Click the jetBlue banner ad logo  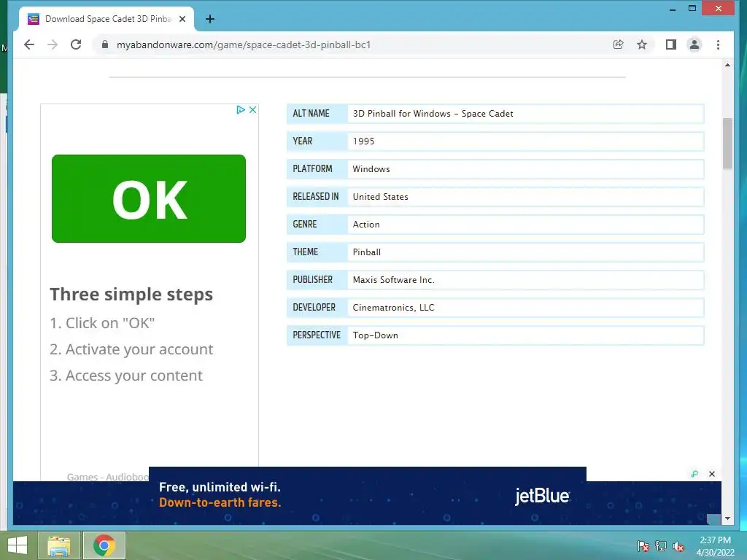[542, 496]
